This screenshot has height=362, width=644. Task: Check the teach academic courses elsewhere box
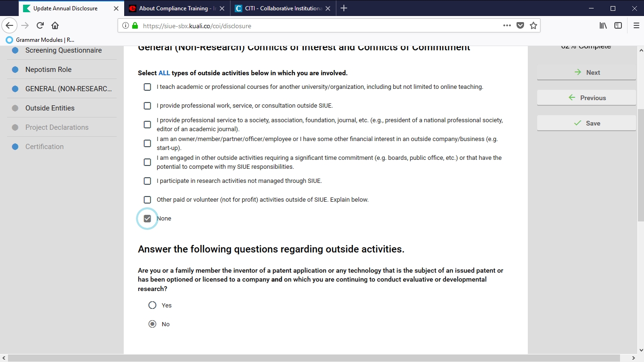pos(147,87)
